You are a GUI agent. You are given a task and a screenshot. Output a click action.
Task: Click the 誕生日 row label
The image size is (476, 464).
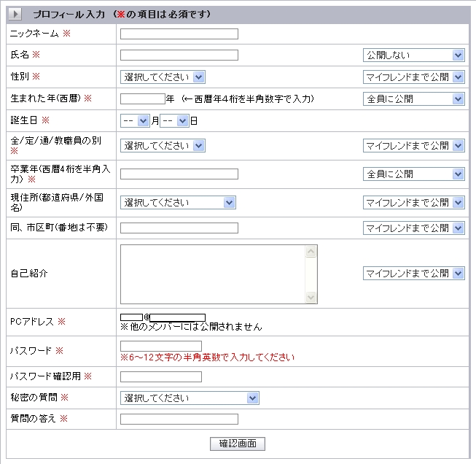tap(23, 120)
